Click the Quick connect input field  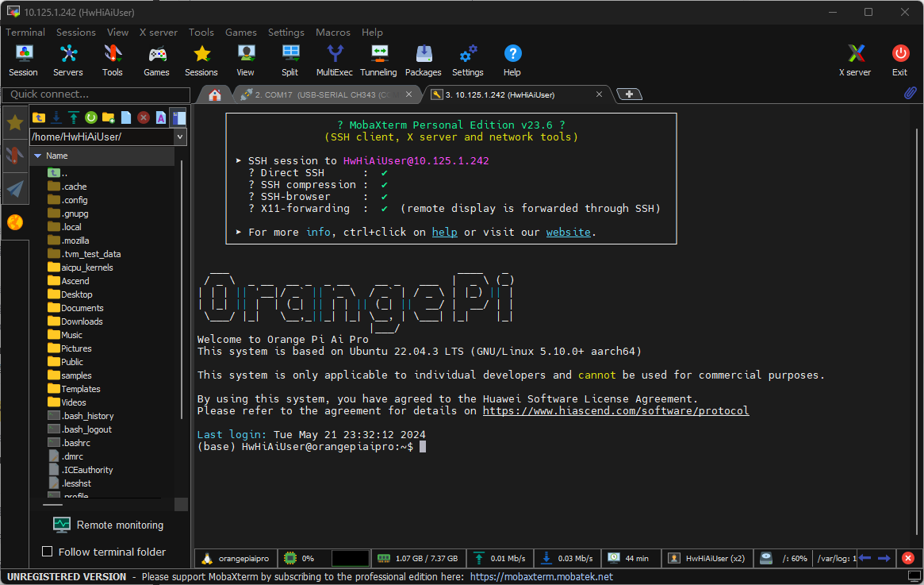(96, 94)
